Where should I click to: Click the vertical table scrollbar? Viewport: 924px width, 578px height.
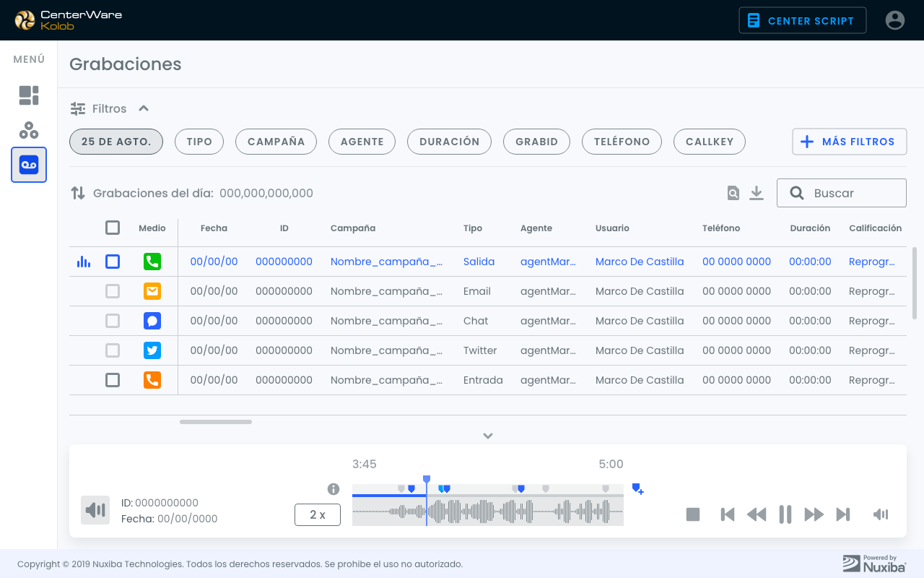tap(915, 283)
